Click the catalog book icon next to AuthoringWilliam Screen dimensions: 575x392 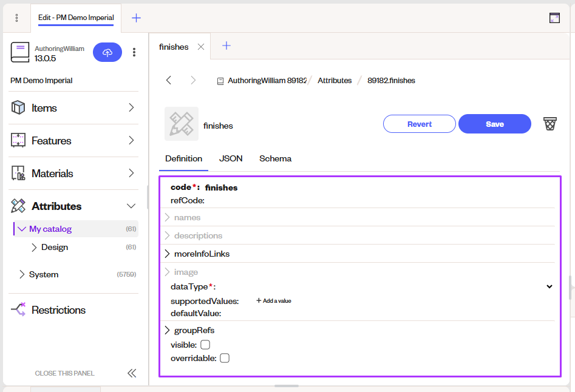(20, 52)
